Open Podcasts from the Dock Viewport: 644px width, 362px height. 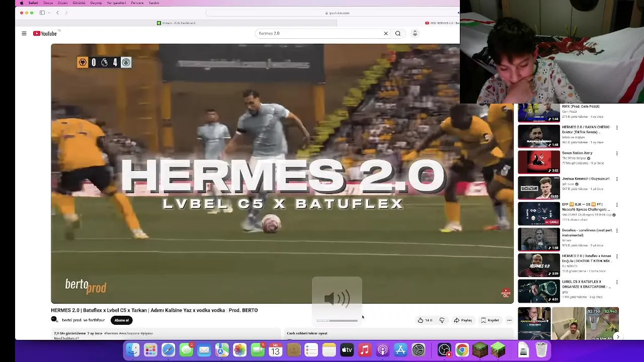pyautogui.click(x=383, y=350)
